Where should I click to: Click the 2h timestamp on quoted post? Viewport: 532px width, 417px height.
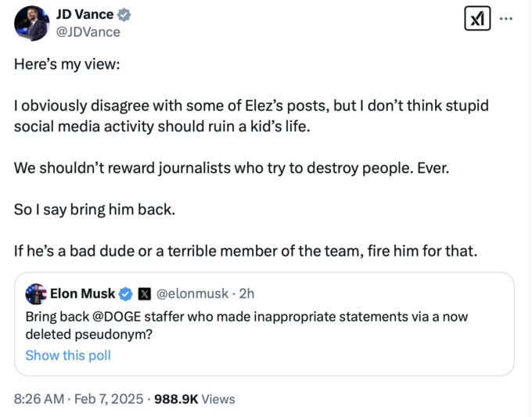tap(246, 293)
